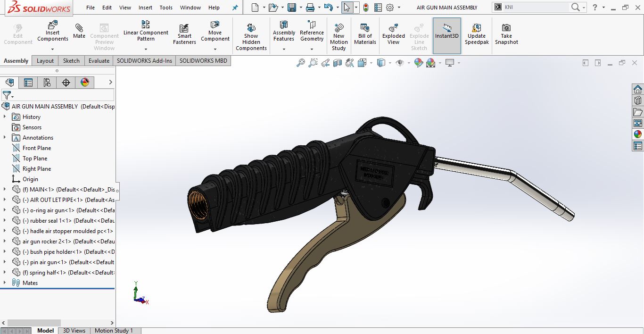The image size is (644, 334).
Task: Create an Exploded View
Action: click(394, 34)
